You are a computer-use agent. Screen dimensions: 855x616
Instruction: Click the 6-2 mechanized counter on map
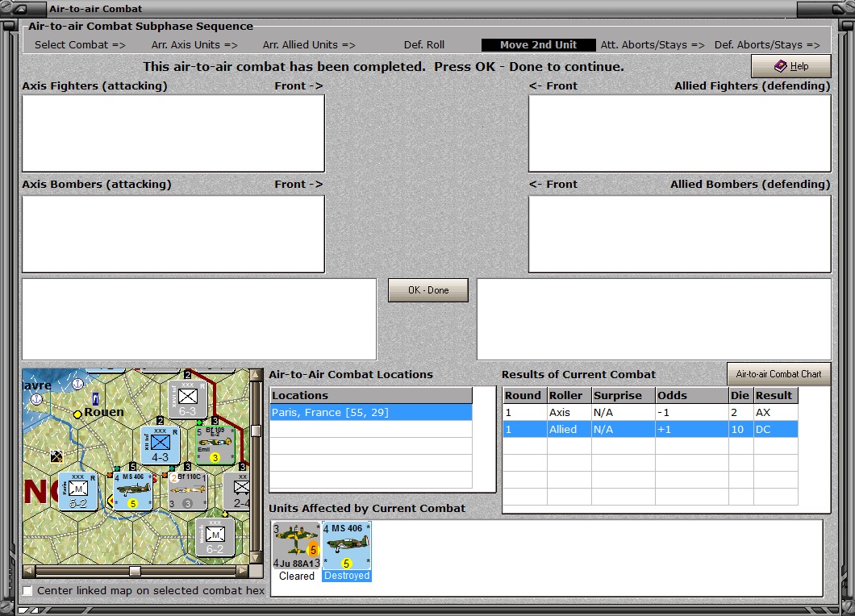coord(215,538)
